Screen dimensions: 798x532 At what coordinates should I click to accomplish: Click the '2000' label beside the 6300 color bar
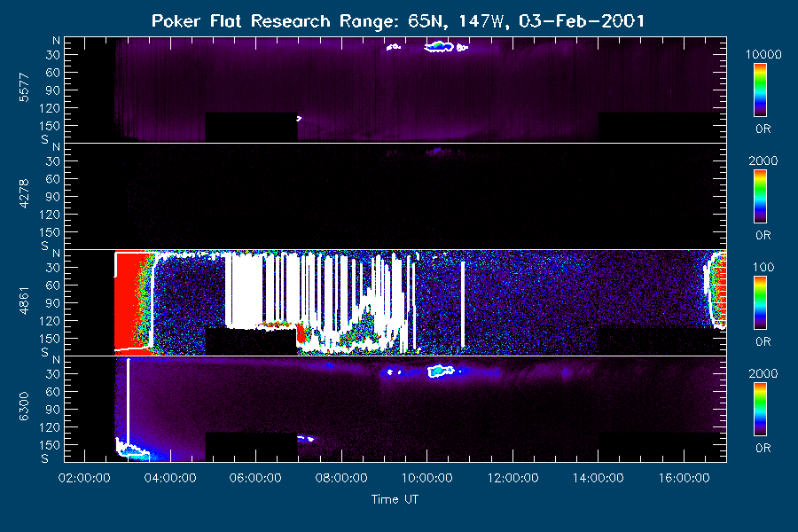pos(763,373)
